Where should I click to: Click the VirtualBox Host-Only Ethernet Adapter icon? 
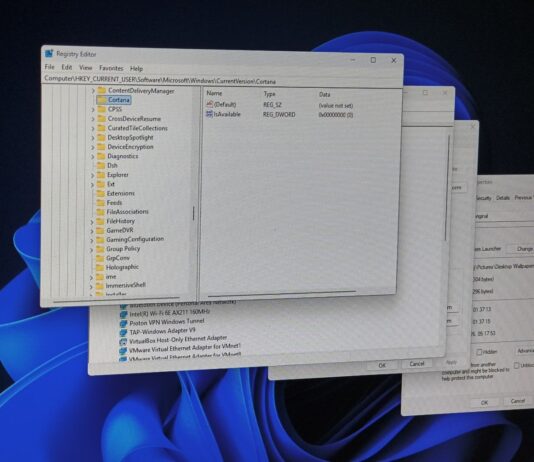(123, 341)
